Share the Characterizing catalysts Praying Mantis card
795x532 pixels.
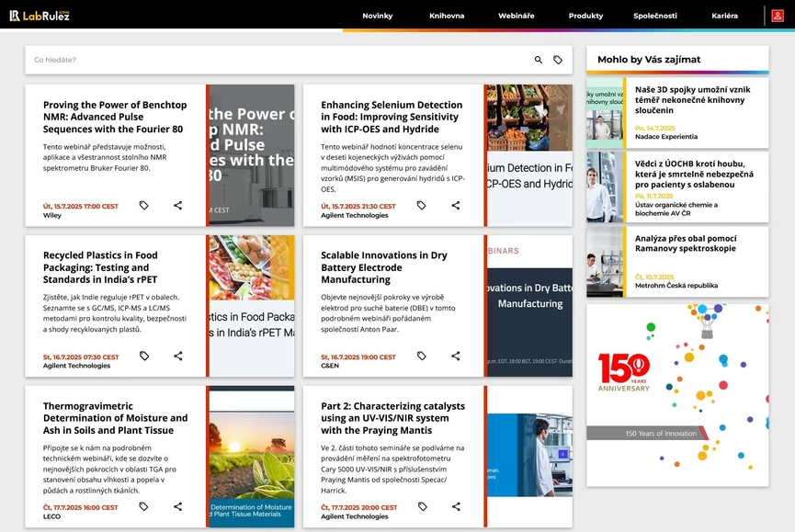(456, 506)
